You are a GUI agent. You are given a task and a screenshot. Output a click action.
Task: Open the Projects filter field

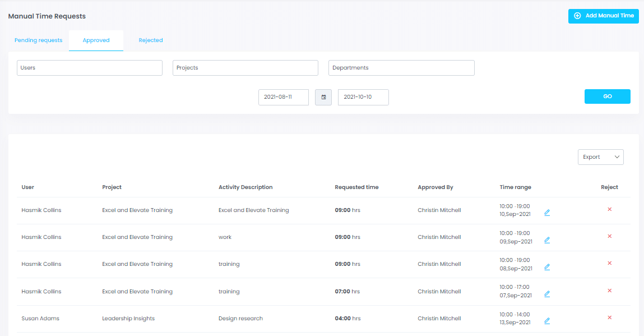pyautogui.click(x=245, y=68)
